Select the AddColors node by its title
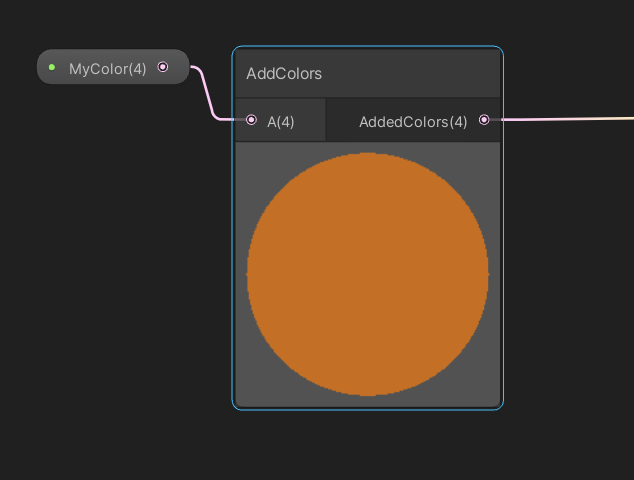 coord(284,74)
